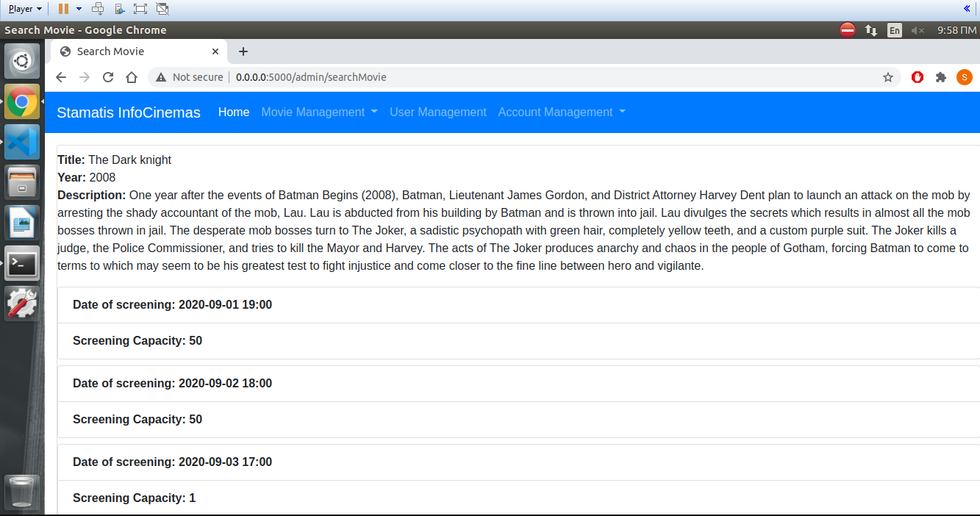Viewport: 980px width, 516px height.
Task: Go to Home in the navbar
Action: [234, 112]
